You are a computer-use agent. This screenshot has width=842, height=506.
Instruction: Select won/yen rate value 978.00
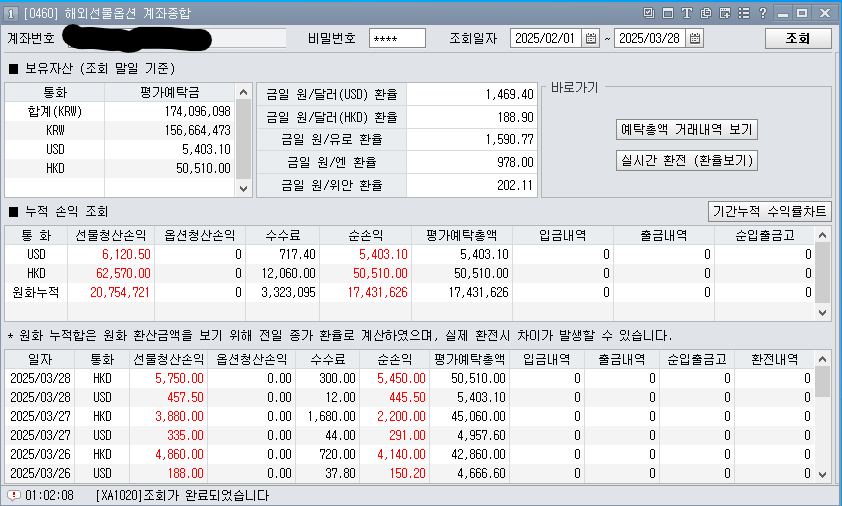click(515, 162)
